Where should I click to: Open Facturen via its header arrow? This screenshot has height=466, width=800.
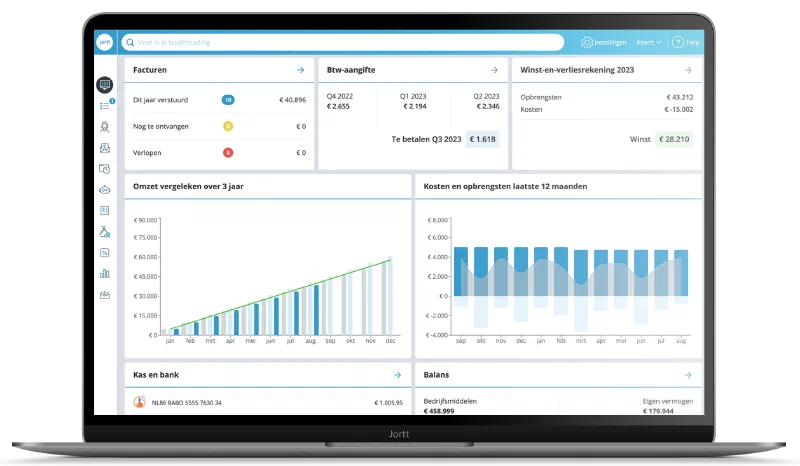coord(301,70)
